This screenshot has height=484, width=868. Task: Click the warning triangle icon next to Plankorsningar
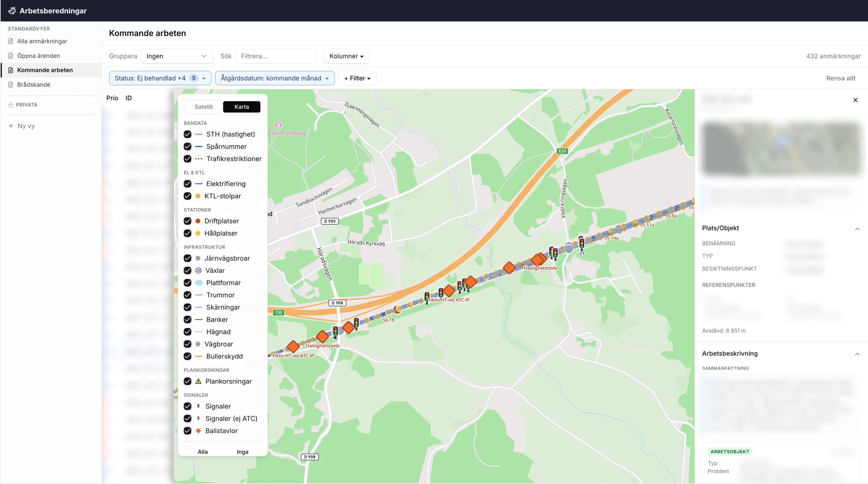pos(199,381)
